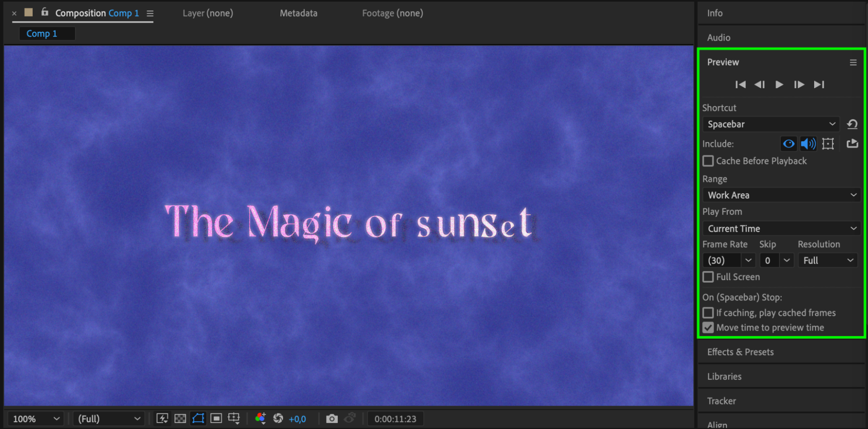Expand the Effects & Presets panel
Image resolution: width=868 pixels, height=429 pixels.
[x=740, y=352]
